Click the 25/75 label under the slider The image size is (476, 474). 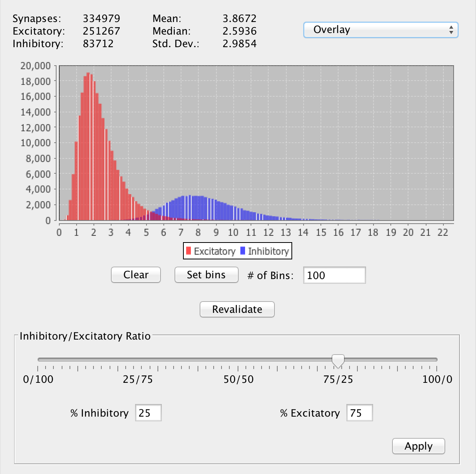137,379
